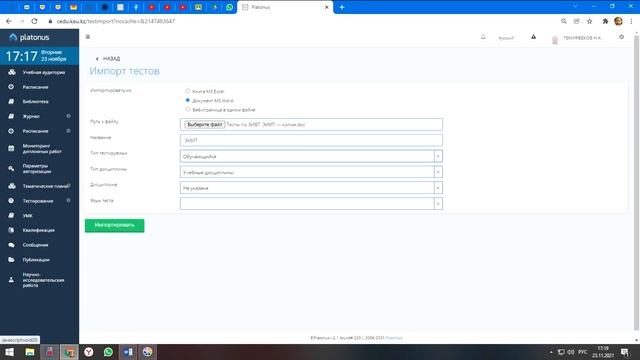
Task: Click the system tray volume icon
Action: 571,352
